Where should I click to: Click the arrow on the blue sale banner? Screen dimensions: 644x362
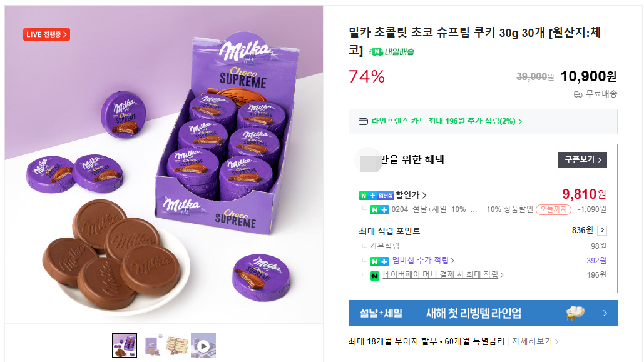605,313
